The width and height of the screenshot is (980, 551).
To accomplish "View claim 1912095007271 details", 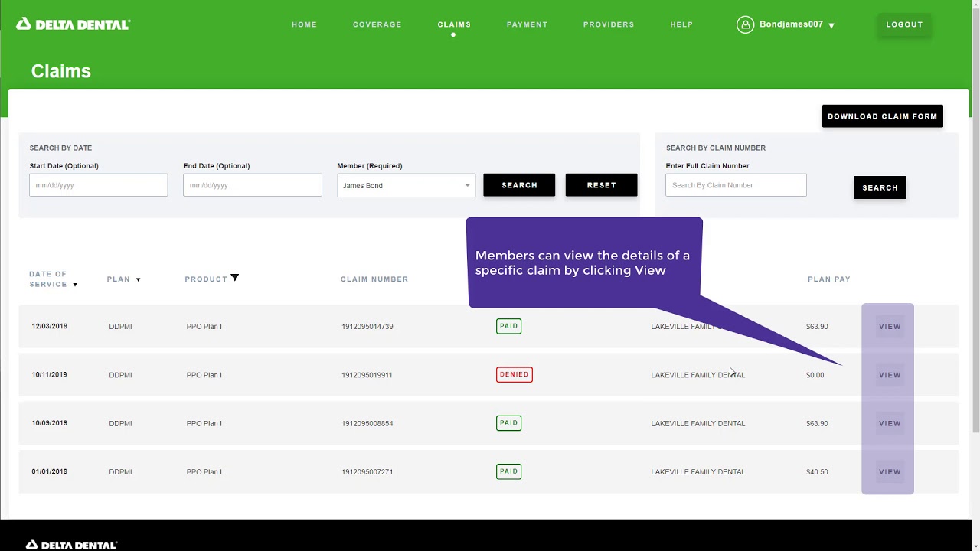I will pos(890,472).
